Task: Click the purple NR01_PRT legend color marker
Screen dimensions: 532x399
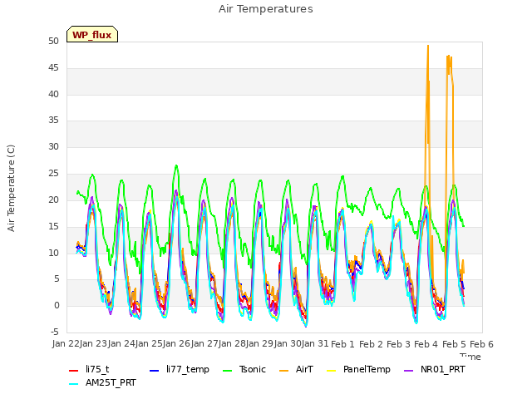Action: [x=409, y=371]
